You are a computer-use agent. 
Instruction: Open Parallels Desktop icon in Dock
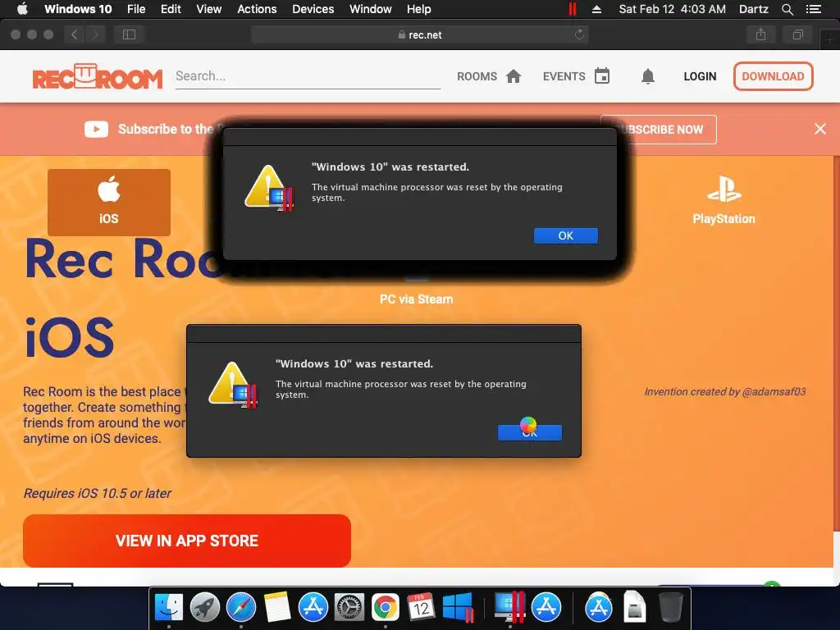point(509,606)
